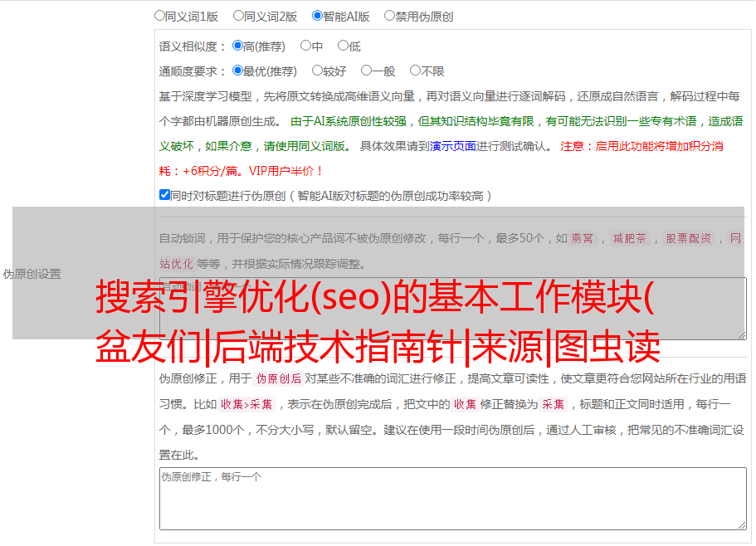
Task: Click the red VIP用户半价 notice text
Action: tap(286, 171)
